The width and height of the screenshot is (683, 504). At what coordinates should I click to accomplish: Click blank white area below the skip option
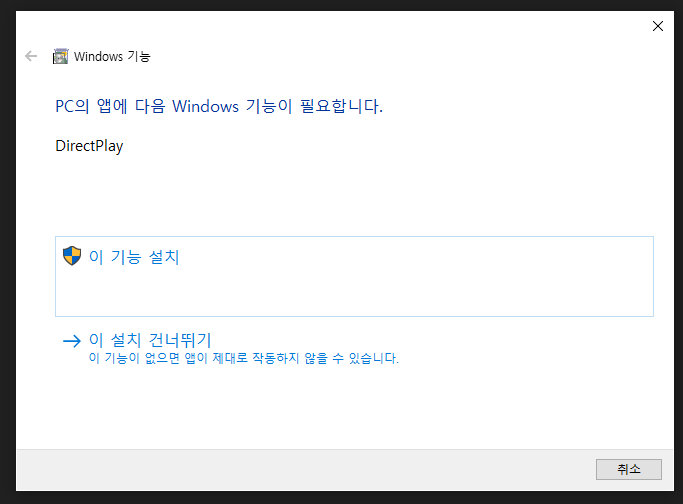pyautogui.click(x=340, y=410)
